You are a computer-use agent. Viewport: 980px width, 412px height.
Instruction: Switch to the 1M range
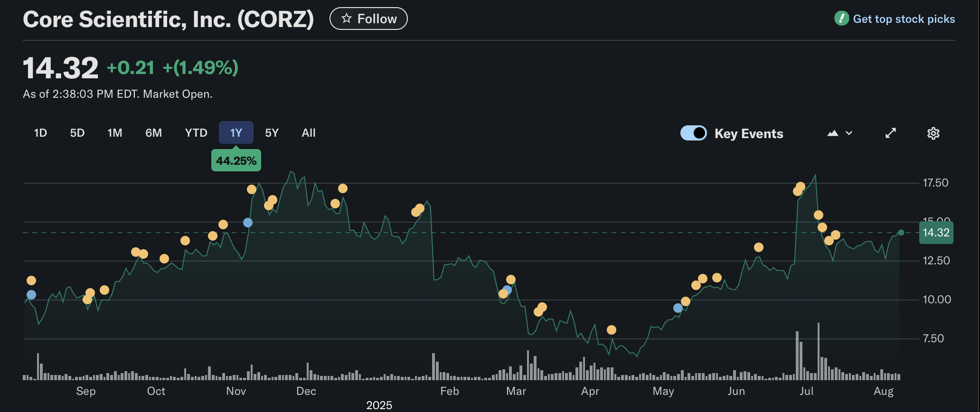(115, 133)
